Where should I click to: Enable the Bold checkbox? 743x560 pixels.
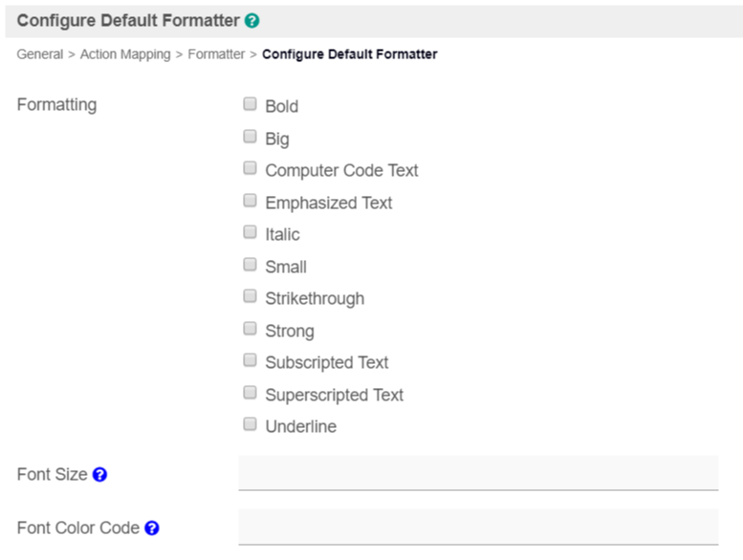pyautogui.click(x=250, y=104)
